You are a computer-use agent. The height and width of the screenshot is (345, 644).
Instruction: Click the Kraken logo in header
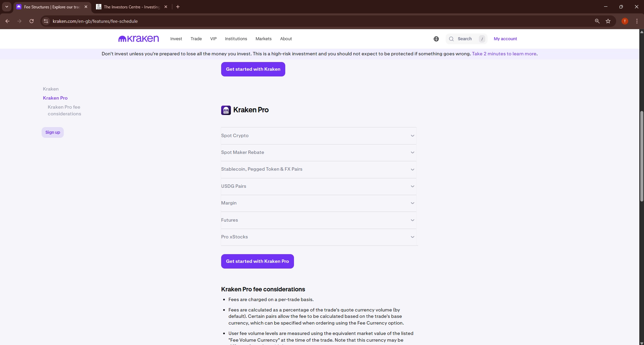tap(139, 39)
